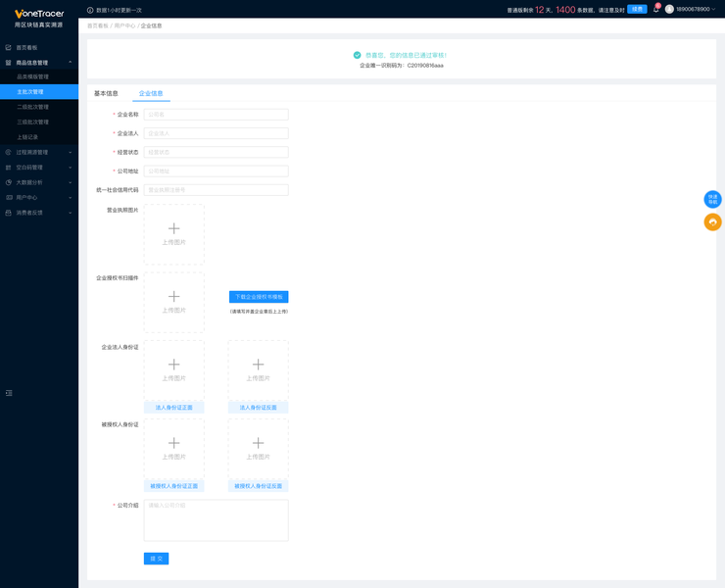Expand 过程溯源管理 with its chevron

71,152
